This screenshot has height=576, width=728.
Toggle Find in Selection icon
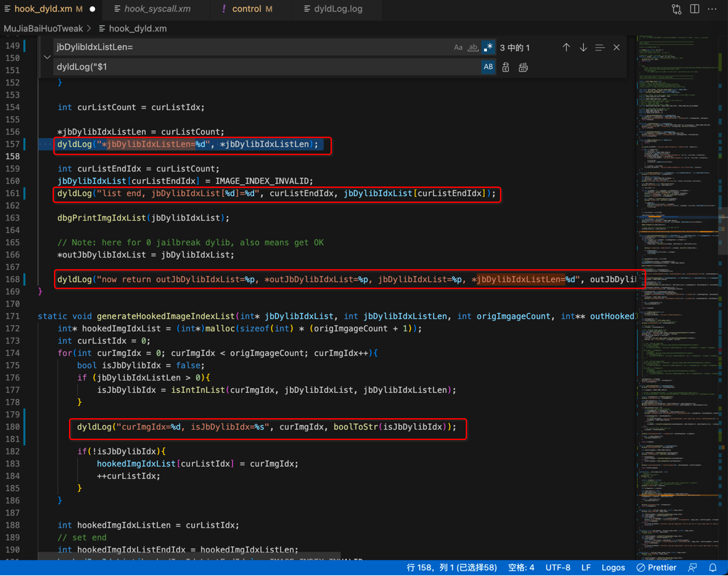pos(600,47)
